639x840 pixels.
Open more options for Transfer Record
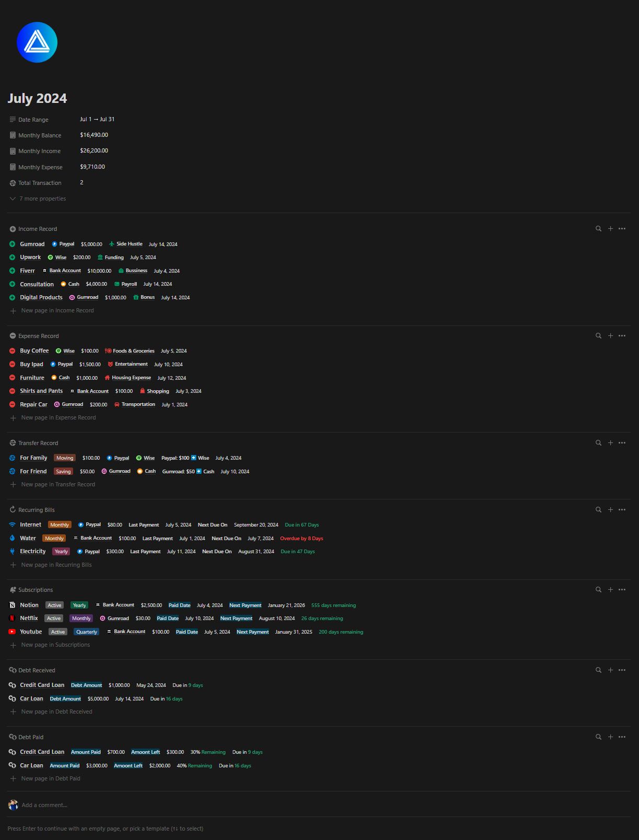(622, 443)
